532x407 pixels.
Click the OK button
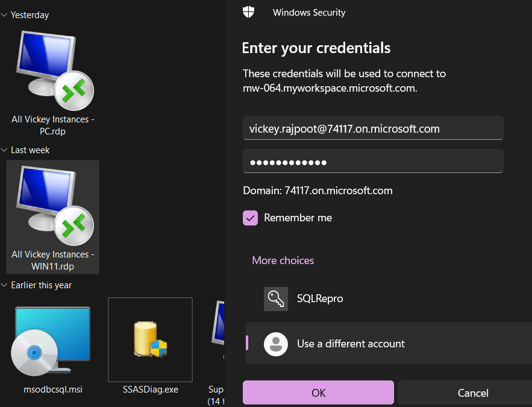point(318,393)
